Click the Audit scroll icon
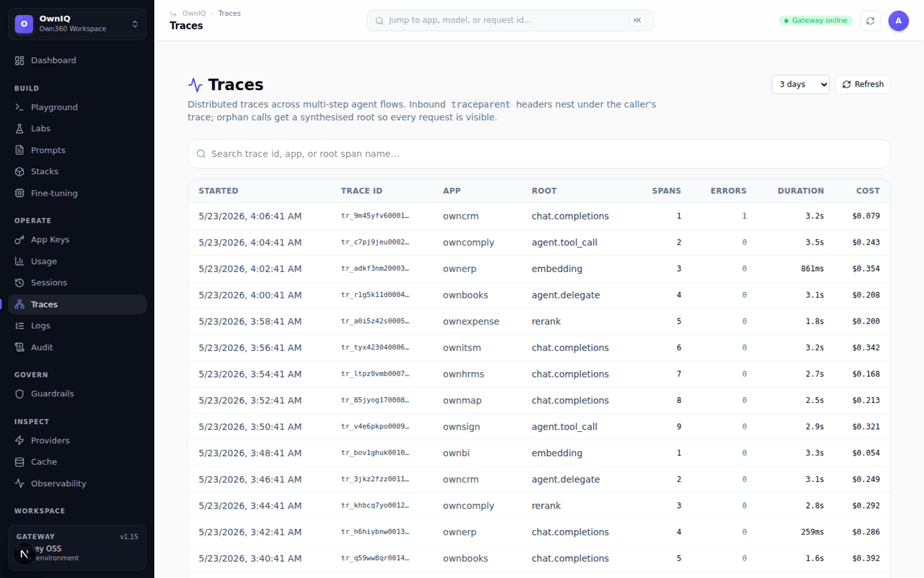The image size is (924, 578). tap(20, 347)
